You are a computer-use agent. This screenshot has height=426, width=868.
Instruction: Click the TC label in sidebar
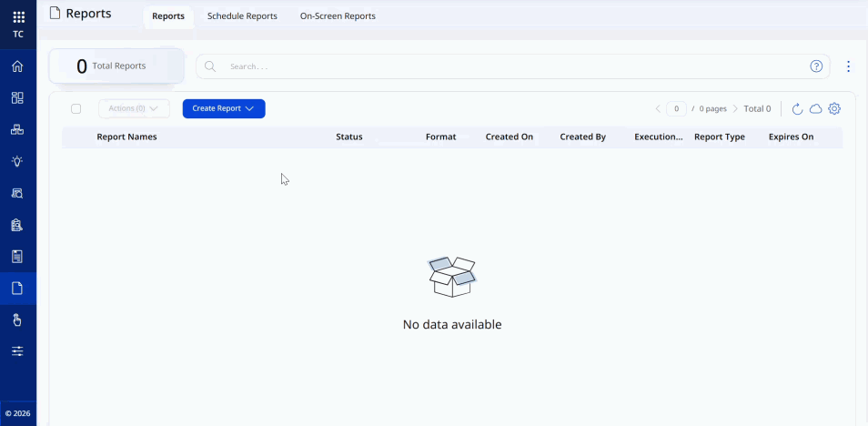(x=18, y=35)
